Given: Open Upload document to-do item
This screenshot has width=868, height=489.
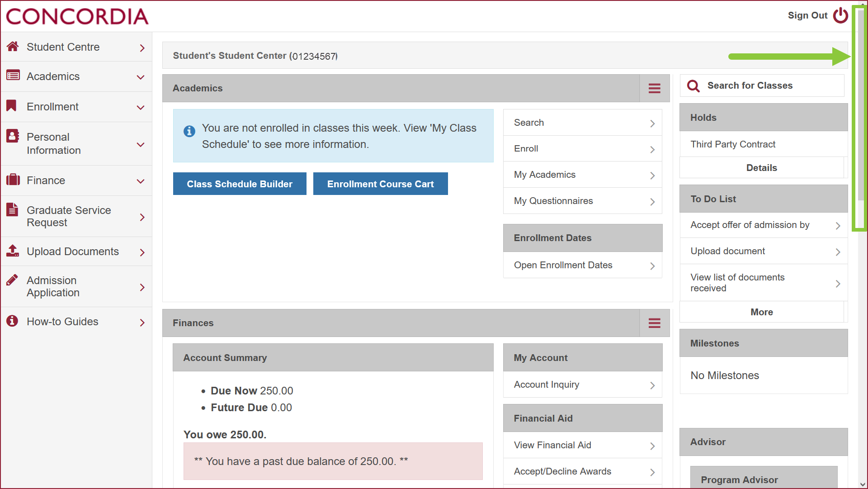Looking at the screenshot, I should (764, 251).
